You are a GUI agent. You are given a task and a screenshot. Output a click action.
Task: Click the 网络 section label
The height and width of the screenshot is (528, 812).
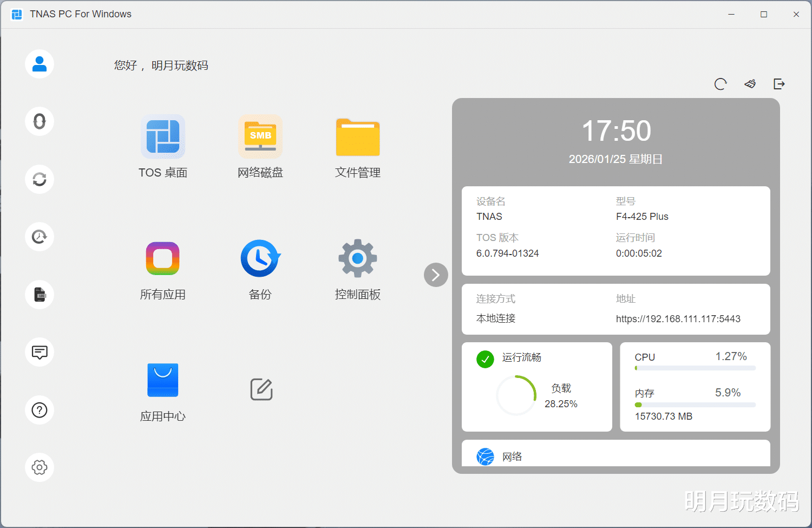pos(512,457)
